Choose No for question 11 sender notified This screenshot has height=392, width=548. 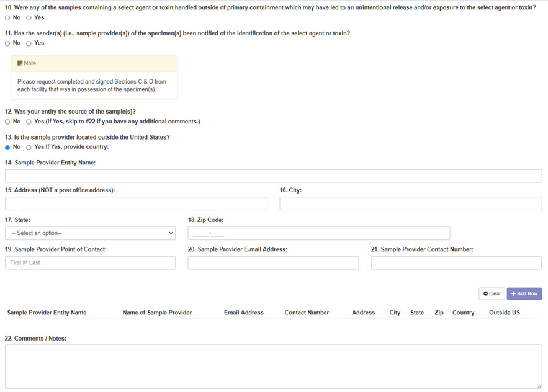tap(7, 43)
